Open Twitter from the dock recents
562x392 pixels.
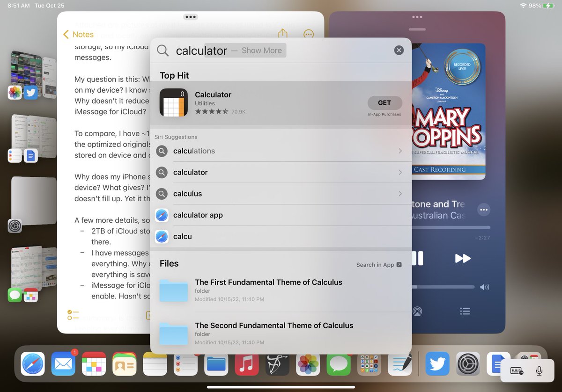pos(437,364)
